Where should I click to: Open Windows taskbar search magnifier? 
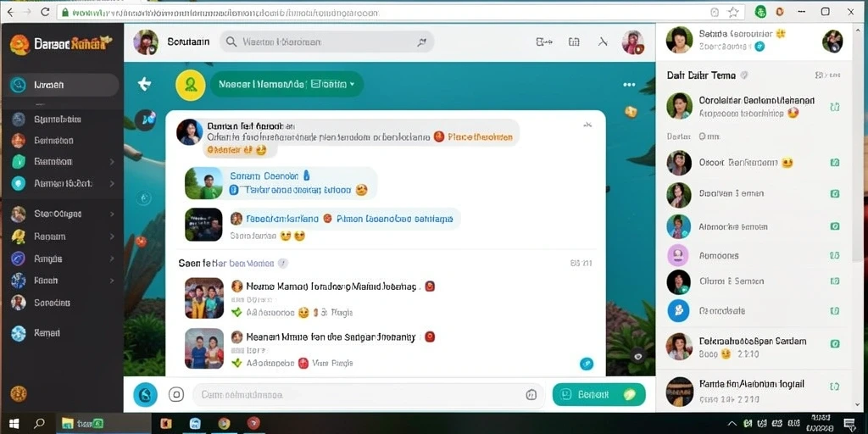(39, 424)
